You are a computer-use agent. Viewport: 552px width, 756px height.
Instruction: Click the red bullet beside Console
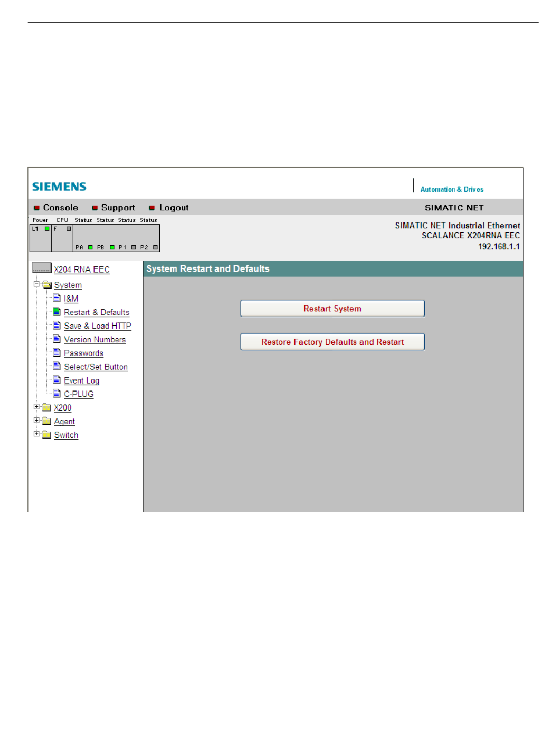pyautogui.click(x=37, y=208)
